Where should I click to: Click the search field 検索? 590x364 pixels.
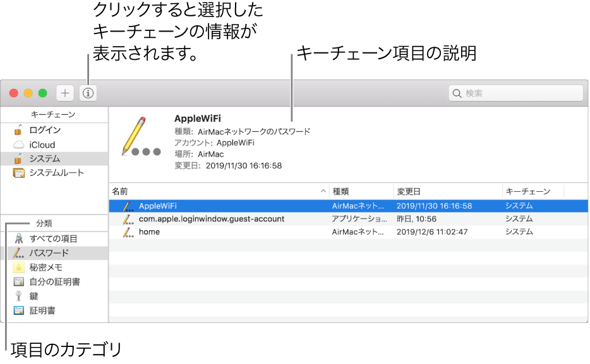click(515, 93)
